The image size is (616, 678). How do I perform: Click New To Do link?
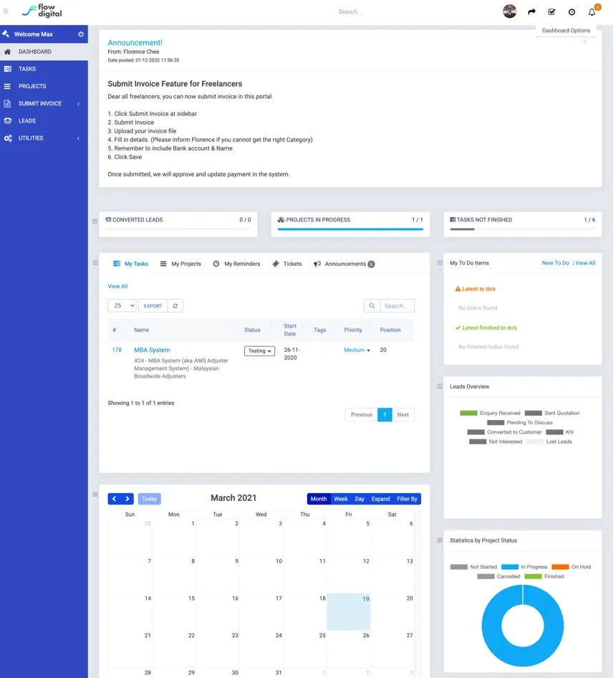point(556,263)
